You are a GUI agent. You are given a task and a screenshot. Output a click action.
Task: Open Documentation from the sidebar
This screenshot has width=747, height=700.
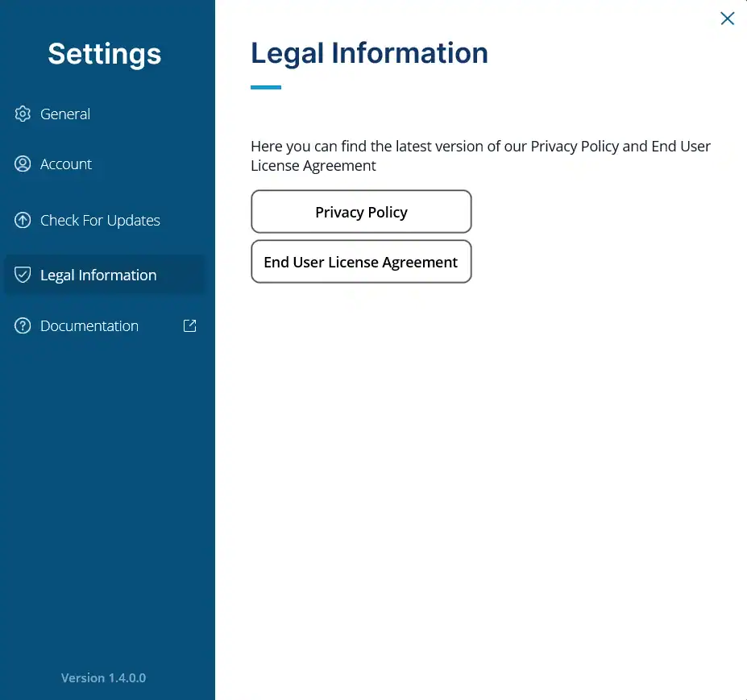click(89, 325)
